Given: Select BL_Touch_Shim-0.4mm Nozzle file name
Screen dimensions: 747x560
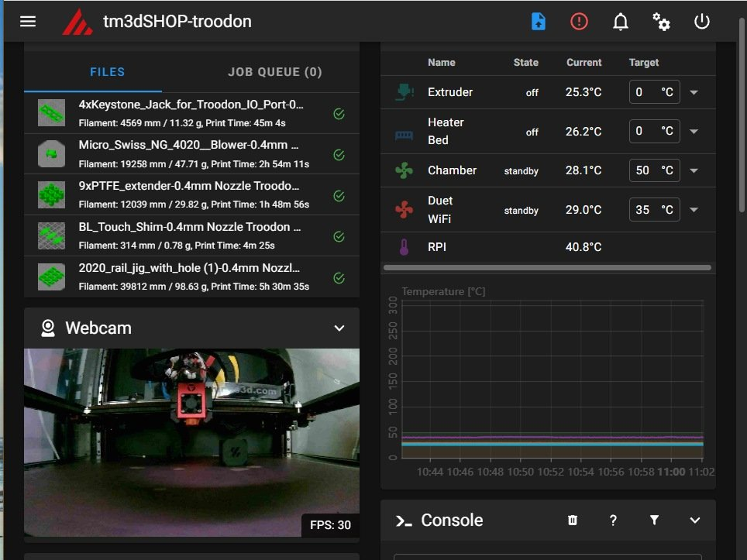Looking at the screenshot, I should [190, 227].
